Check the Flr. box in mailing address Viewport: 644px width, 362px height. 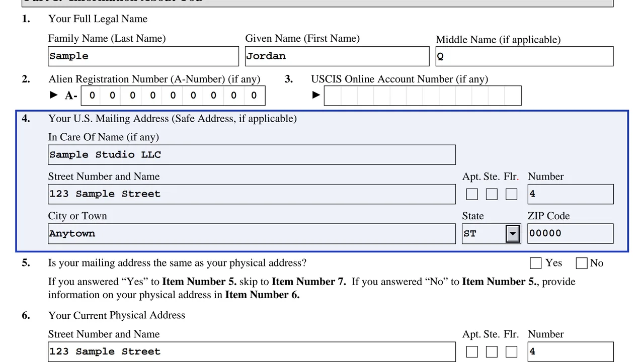[x=511, y=194]
